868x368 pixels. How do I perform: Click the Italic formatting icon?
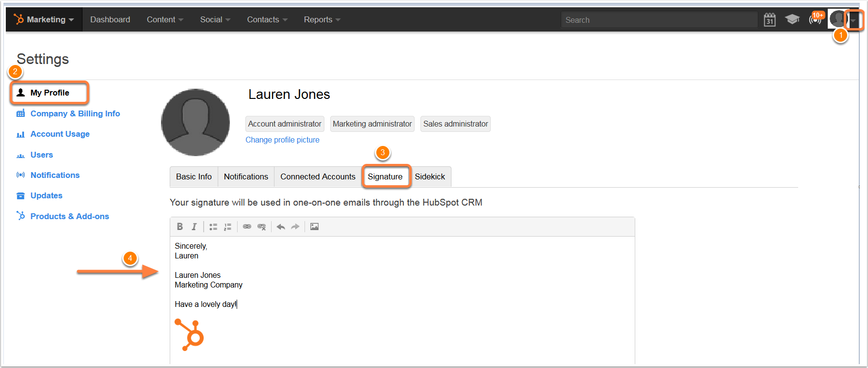click(194, 226)
